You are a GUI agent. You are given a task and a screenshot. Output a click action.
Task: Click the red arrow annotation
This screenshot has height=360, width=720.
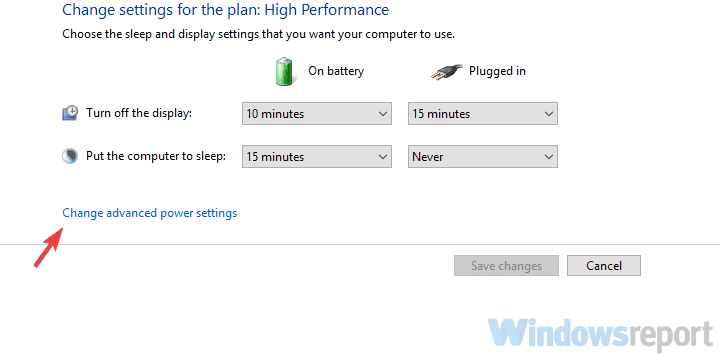click(48, 247)
